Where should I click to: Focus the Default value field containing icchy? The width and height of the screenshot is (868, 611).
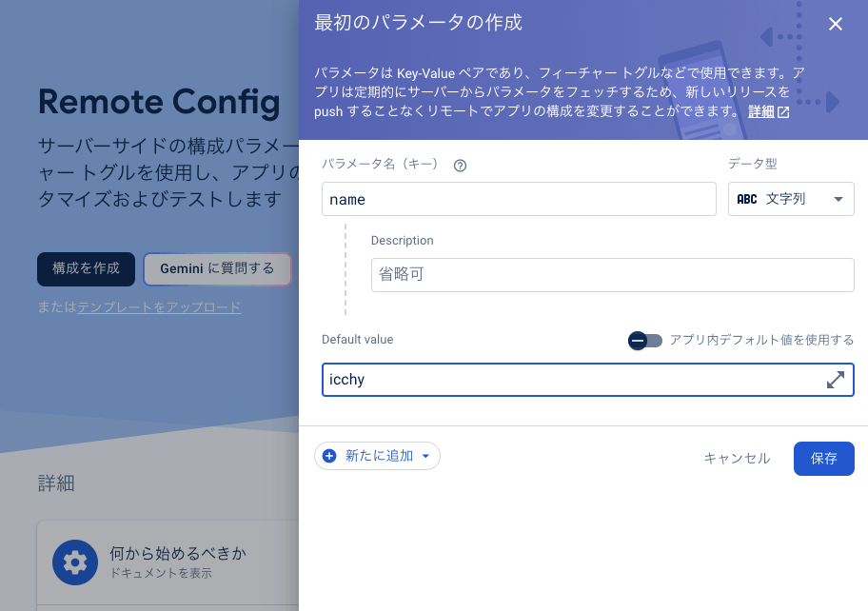pos(588,380)
